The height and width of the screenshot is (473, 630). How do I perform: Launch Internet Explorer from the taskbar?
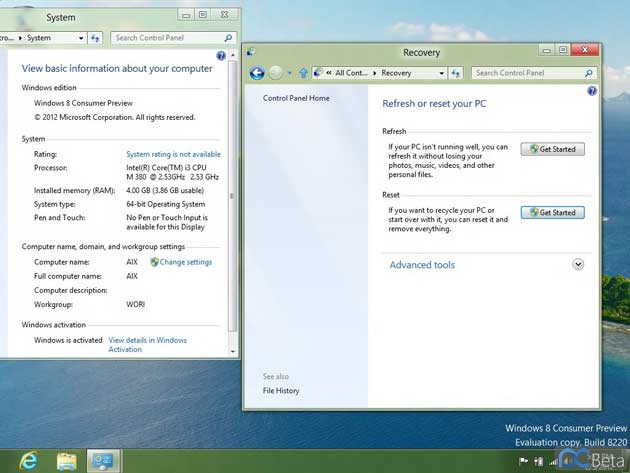tap(28, 460)
